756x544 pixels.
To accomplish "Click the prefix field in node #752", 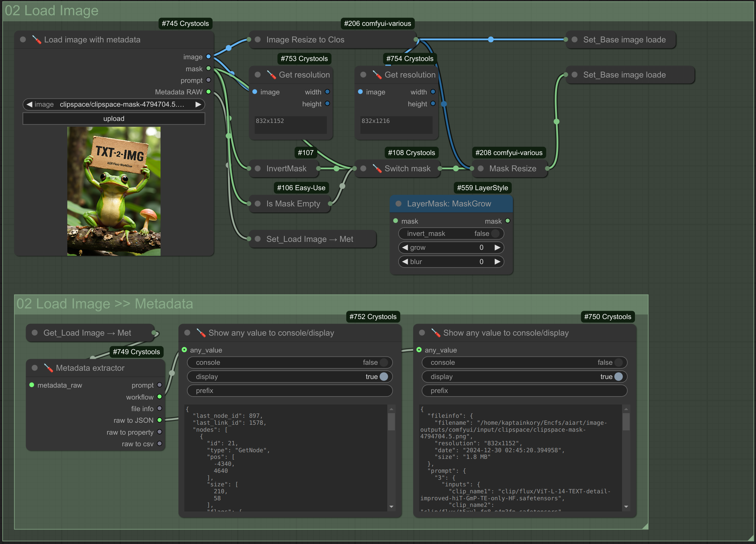I will 290,390.
